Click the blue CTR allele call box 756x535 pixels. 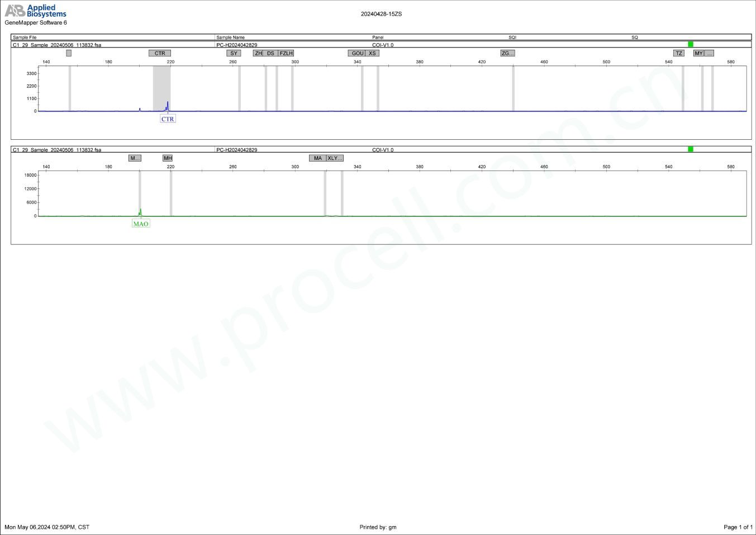[168, 119]
